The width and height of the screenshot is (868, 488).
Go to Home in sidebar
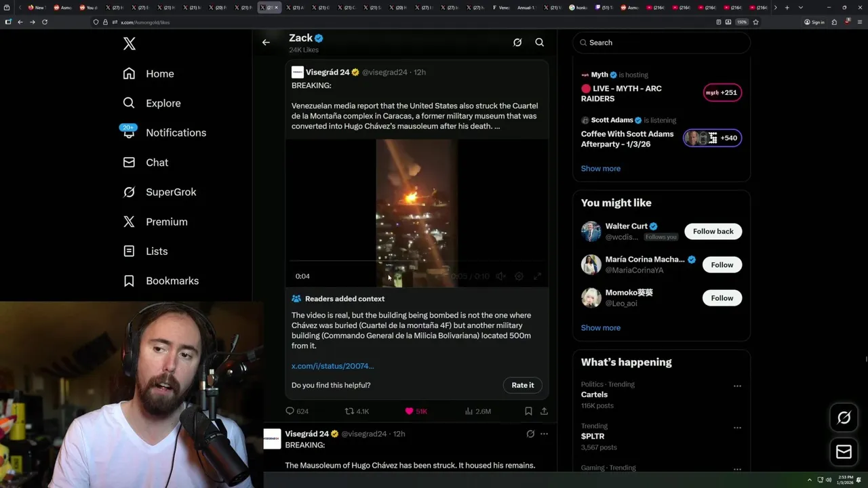coord(149,74)
